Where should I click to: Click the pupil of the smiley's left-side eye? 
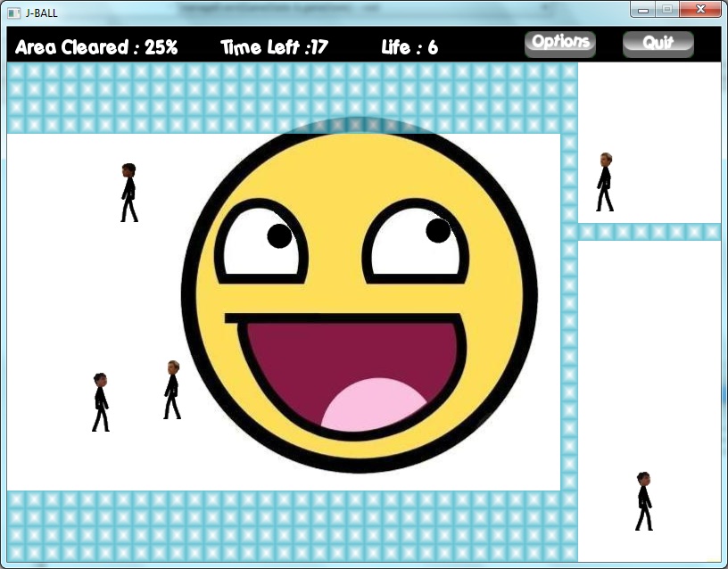[279, 236]
